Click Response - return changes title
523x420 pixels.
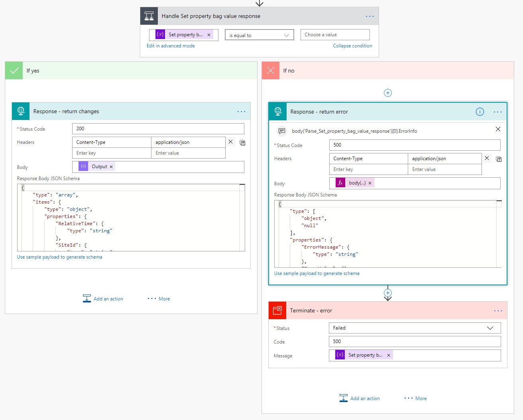click(x=66, y=111)
